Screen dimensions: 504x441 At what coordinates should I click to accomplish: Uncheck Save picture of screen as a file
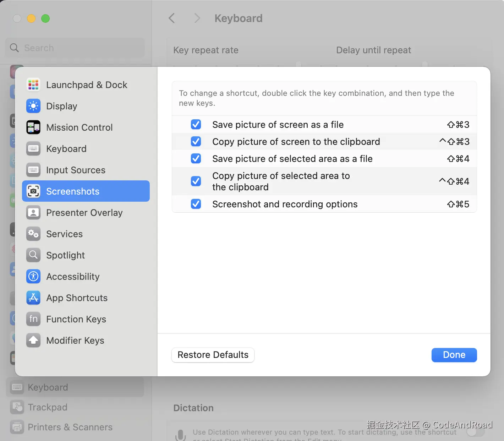point(196,125)
